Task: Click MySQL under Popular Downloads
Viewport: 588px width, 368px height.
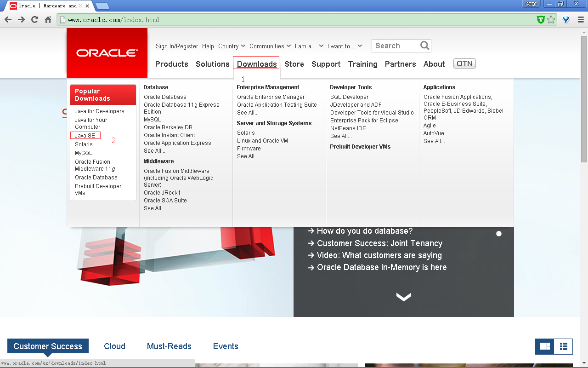Action: (84, 153)
